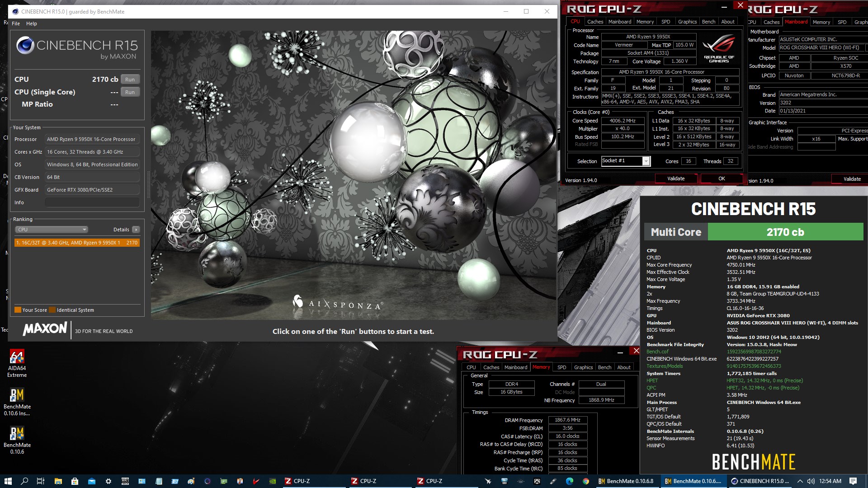Open Bench tab in bottom CPU-Z window
The height and width of the screenshot is (488, 868).
604,367
